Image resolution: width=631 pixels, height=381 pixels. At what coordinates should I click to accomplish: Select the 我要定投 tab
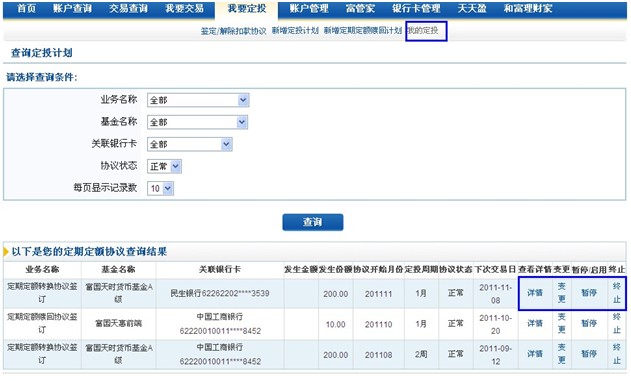(247, 9)
